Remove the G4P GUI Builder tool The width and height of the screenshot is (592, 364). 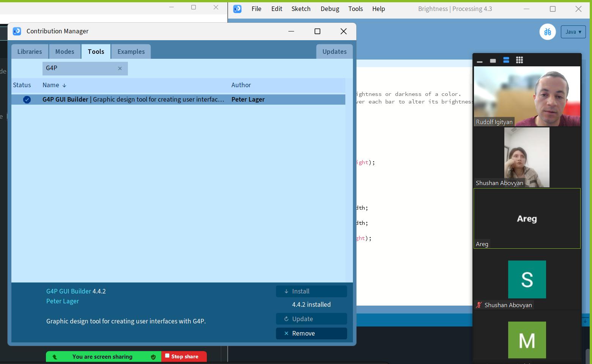coord(312,333)
